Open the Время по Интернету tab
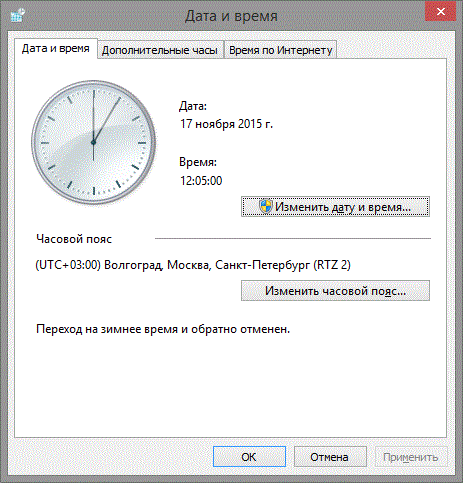 [280, 50]
